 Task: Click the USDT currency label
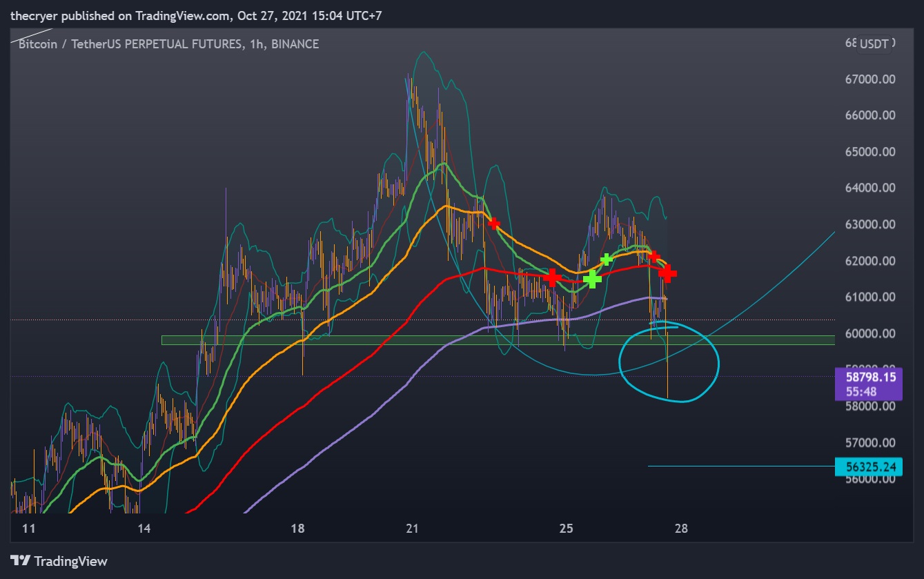pos(874,44)
